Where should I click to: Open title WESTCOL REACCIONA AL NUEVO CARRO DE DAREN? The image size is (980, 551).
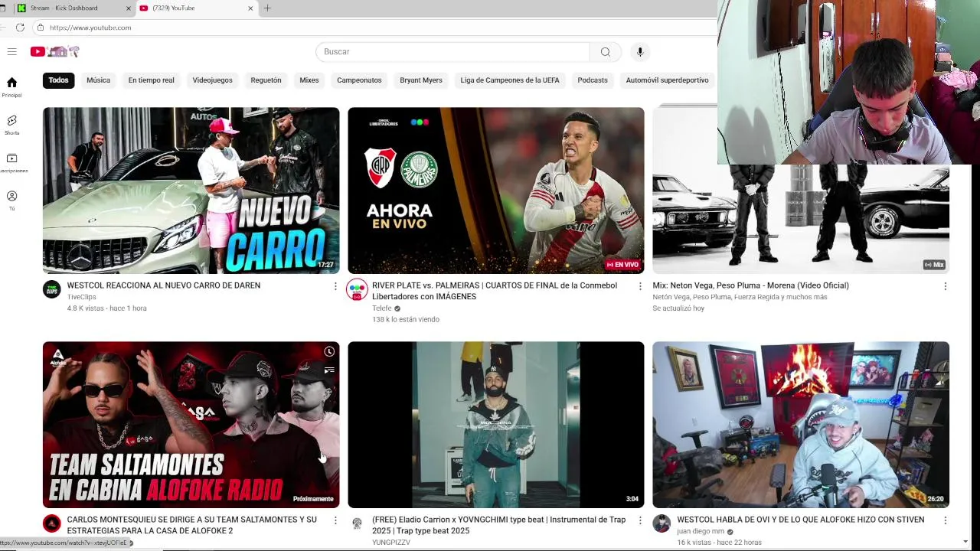click(x=164, y=285)
